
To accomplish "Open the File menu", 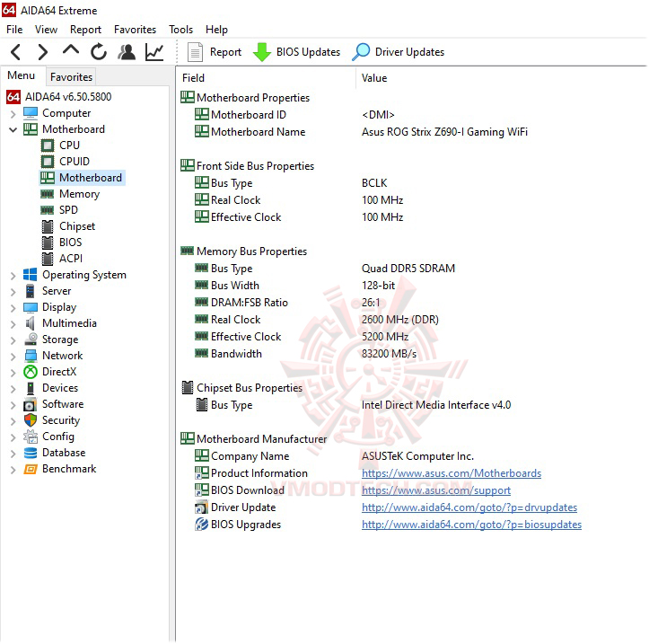I will 14,30.
